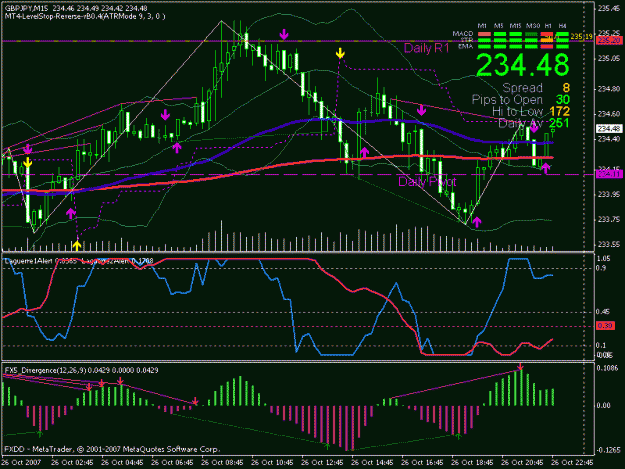Click the magenta 234.11 pivot price tag
The image size is (625, 469).
pyautogui.click(x=609, y=174)
